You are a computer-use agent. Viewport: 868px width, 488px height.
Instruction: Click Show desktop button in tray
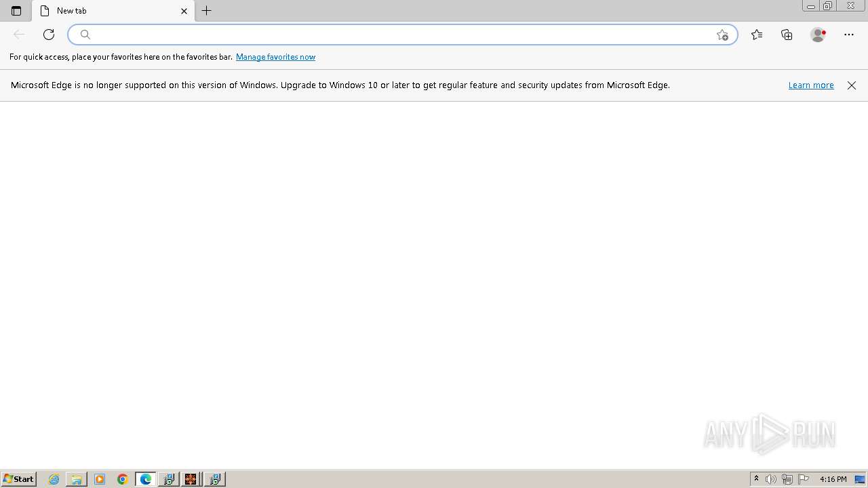point(860,479)
